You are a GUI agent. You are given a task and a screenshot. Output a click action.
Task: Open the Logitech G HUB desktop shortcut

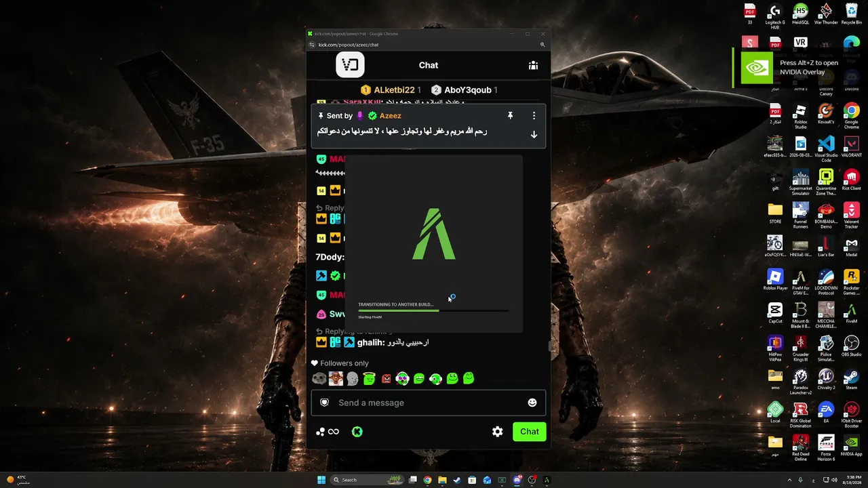click(x=775, y=16)
